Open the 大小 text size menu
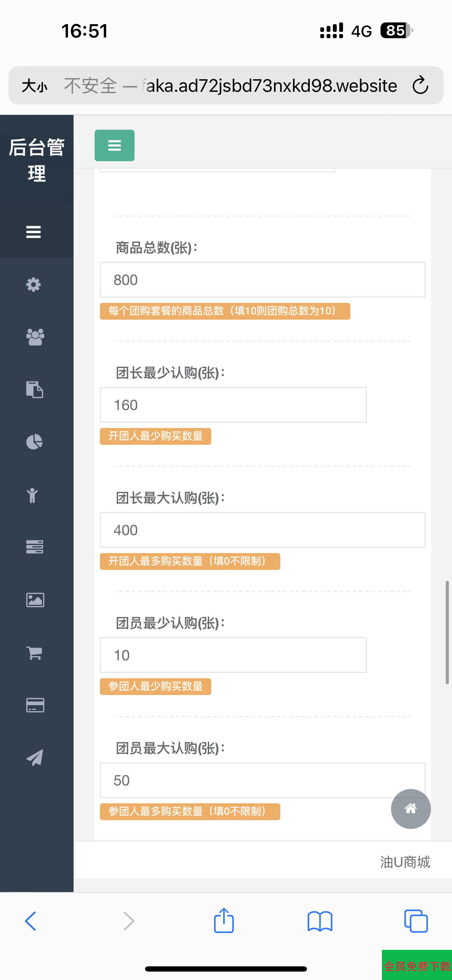 point(35,86)
